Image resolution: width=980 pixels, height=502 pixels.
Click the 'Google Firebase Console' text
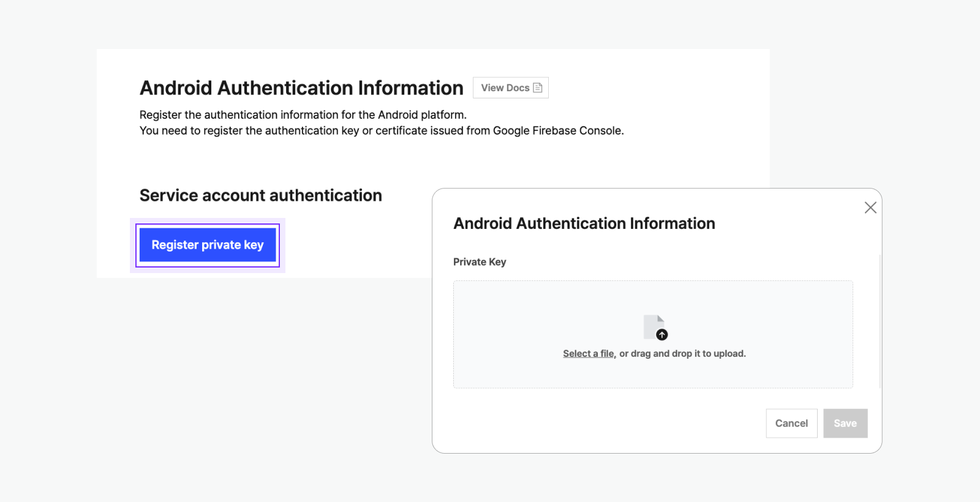click(557, 130)
